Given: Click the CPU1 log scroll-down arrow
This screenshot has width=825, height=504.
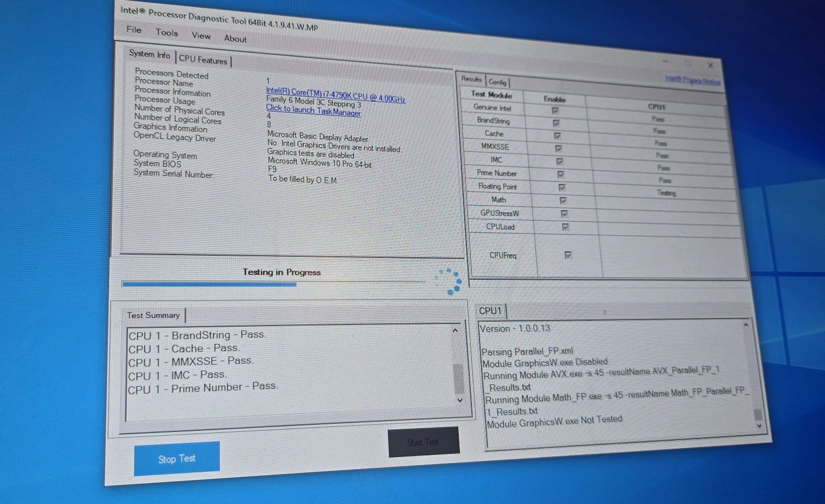Looking at the screenshot, I should pos(759,426).
